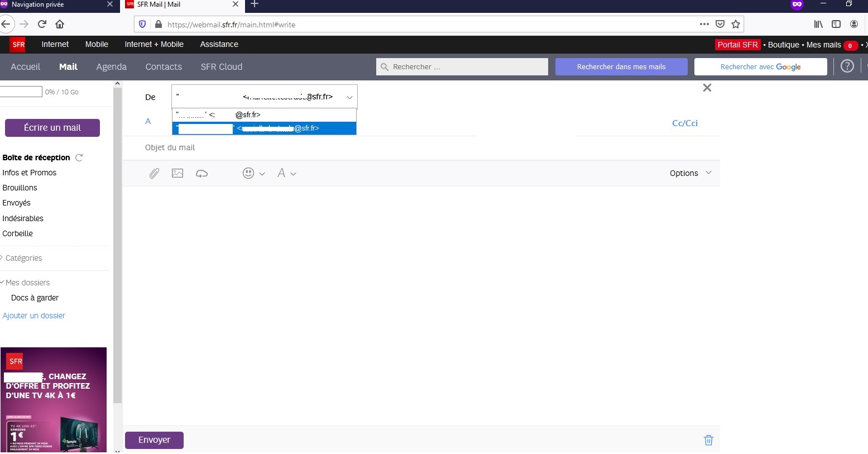Click the paperclip attach file icon
The width and height of the screenshot is (868, 454).
tap(154, 174)
